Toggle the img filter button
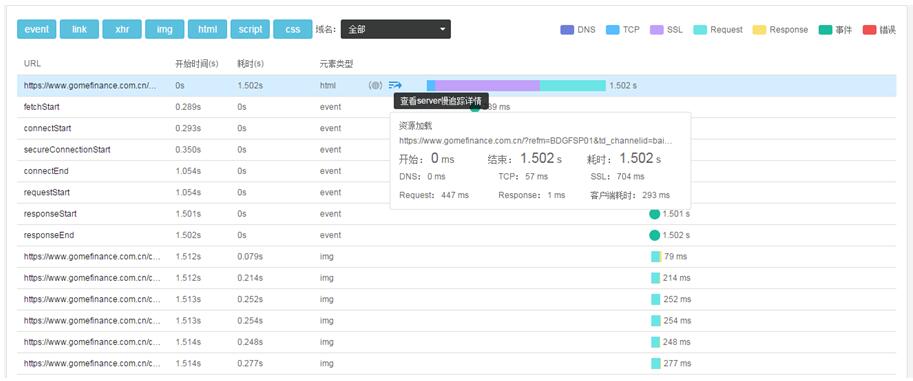 [165, 29]
